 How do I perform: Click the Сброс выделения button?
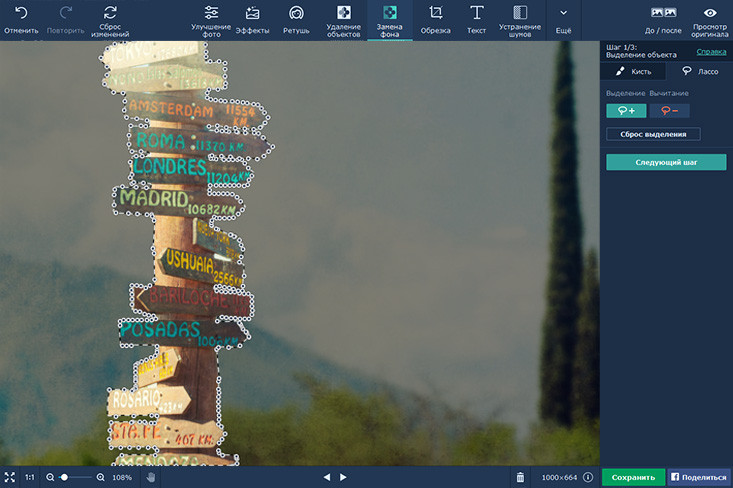click(x=653, y=134)
